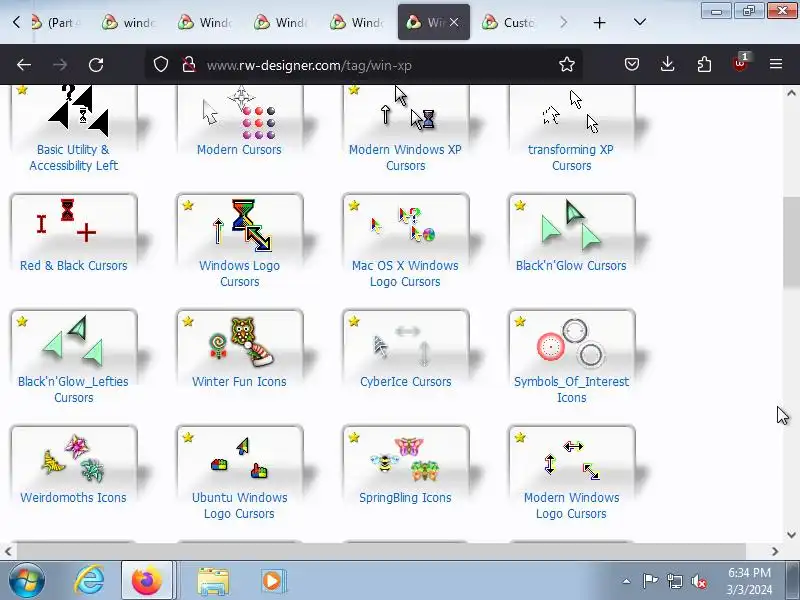Open the Action Center flag icon

coord(650,581)
